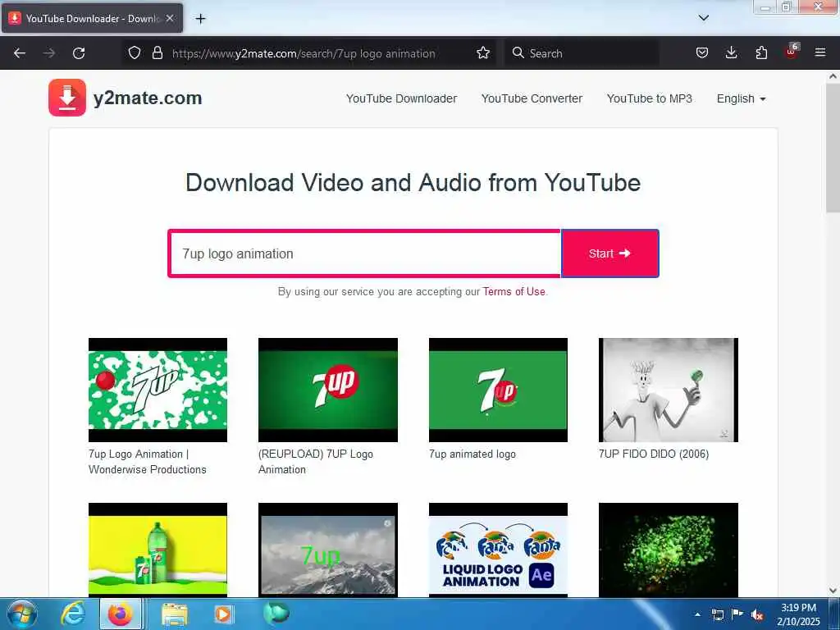The width and height of the screenshot is (840, 630).
Task: Close the YouTube Downloader tab
Action: pos(170,18)
